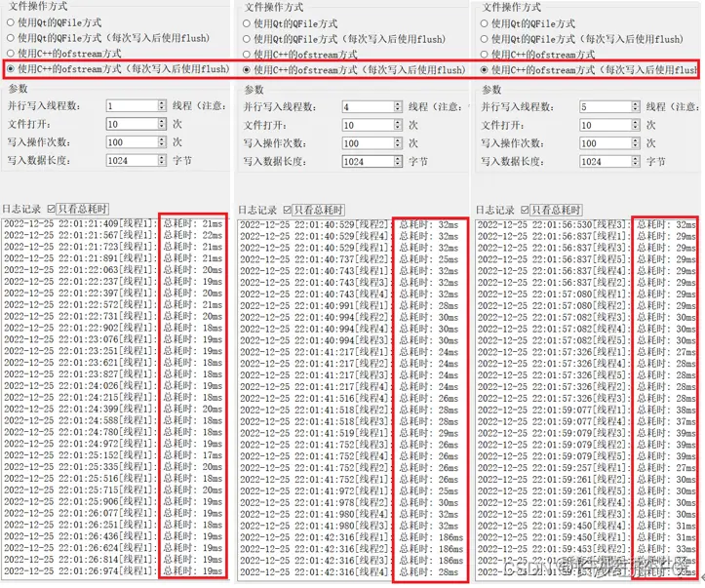Select log row 22:01:42:316 线程4
The width and height of the screenshot is (705, 588).
coord(349,571)
